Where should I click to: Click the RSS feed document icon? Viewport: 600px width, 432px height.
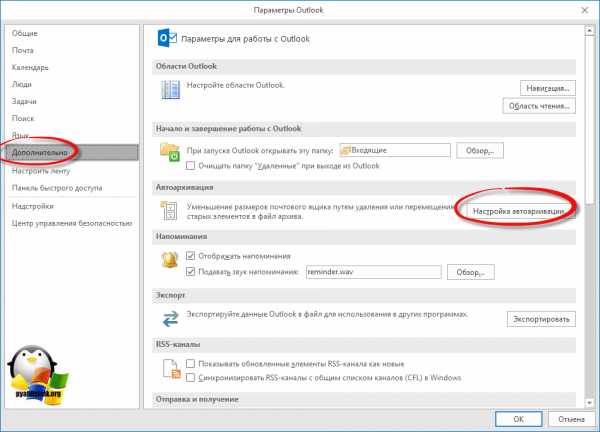point(171,369)
